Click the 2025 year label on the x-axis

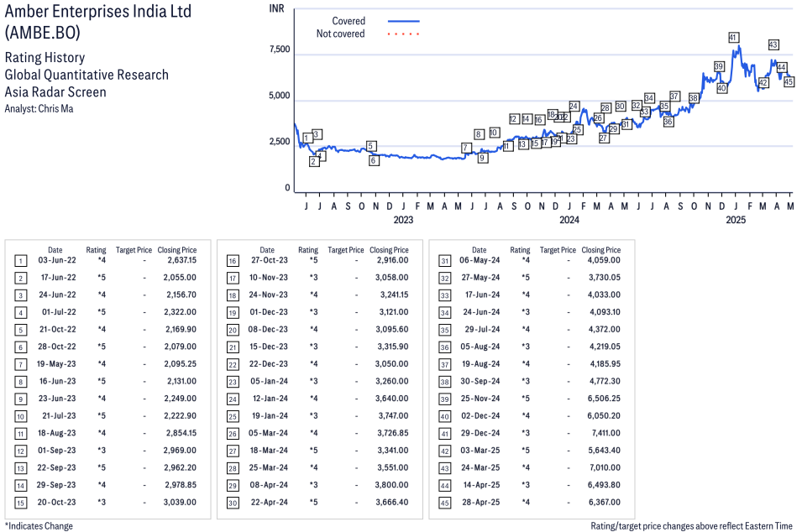tap(736, 220)
